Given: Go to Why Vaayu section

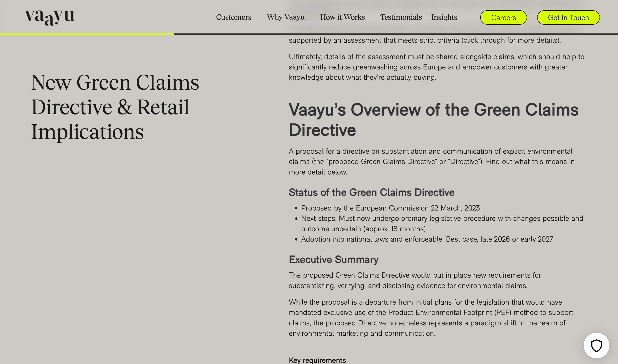Looking at the screenshot, I should pos(286,17).
